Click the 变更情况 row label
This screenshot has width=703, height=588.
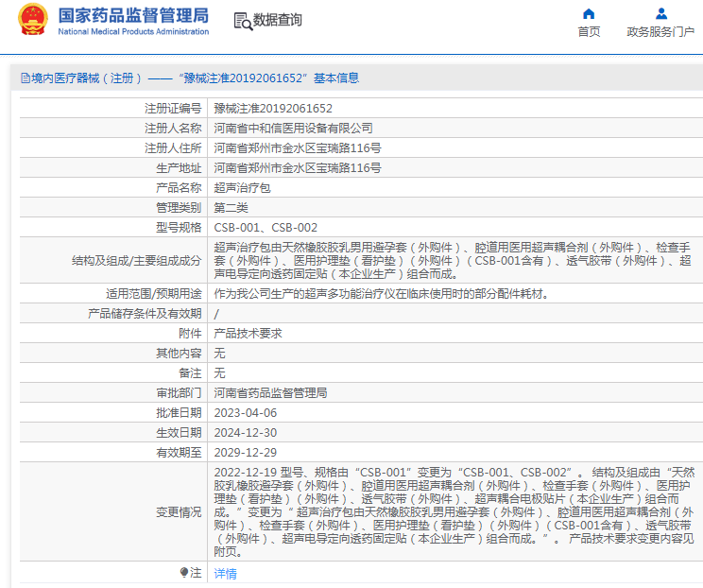coord(179,511)
